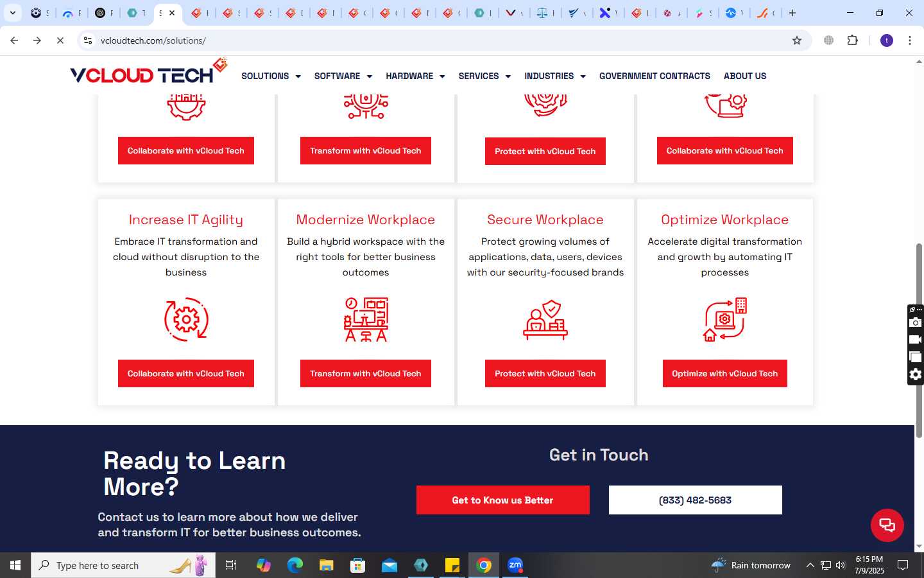Image resolution: width=924 pixels, height=578 pixels.
Task: Open the GOVERNMENT CONTRACTS menu item
Action: point(654,76)
